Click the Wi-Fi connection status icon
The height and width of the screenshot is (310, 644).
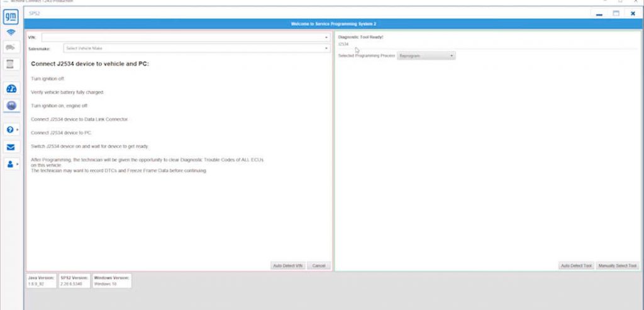click(11, 32)
